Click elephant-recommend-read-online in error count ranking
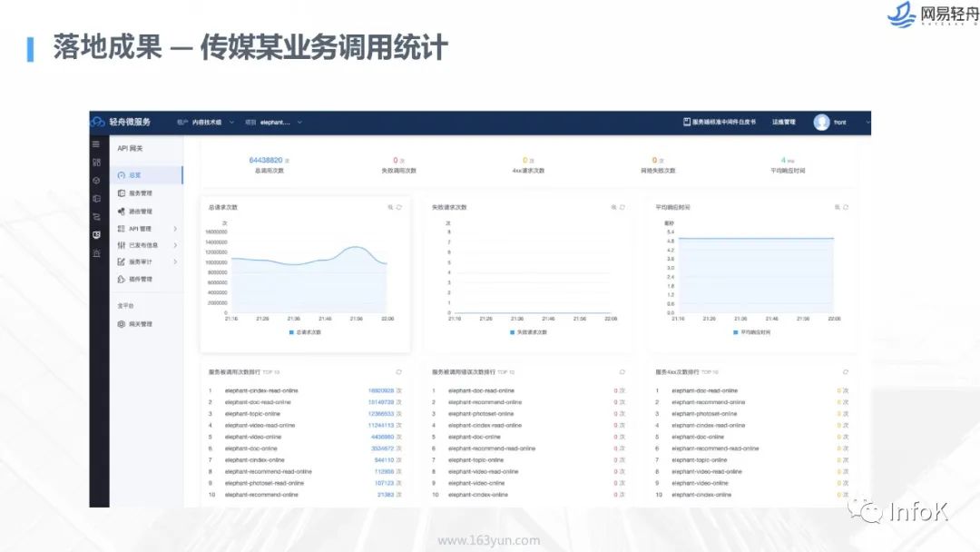This screenshot has width=980, height=552. click(x=491, y=448)
